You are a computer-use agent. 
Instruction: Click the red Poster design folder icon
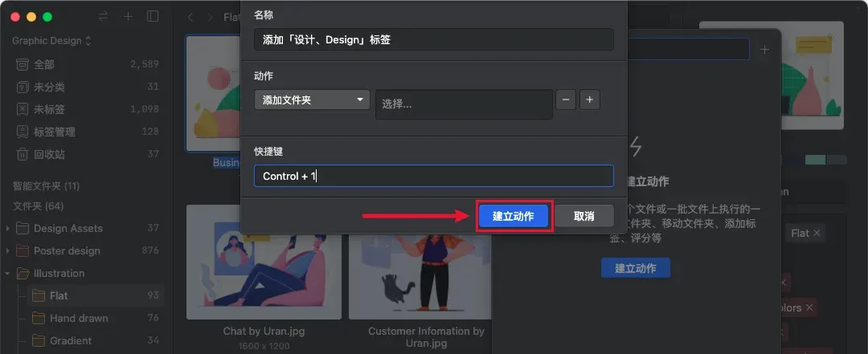(x=23, y=250)
